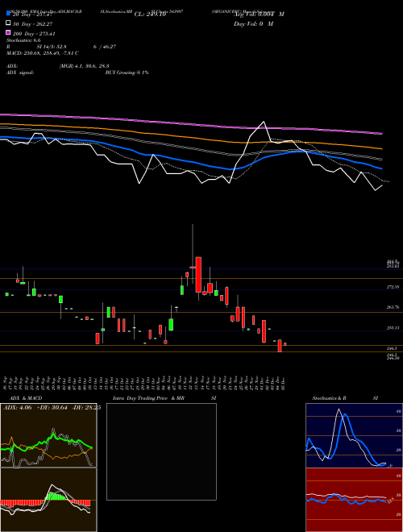Click the 'ADX signal:' label
Screen dimensions: 403x532
click(x=19, y=73)
